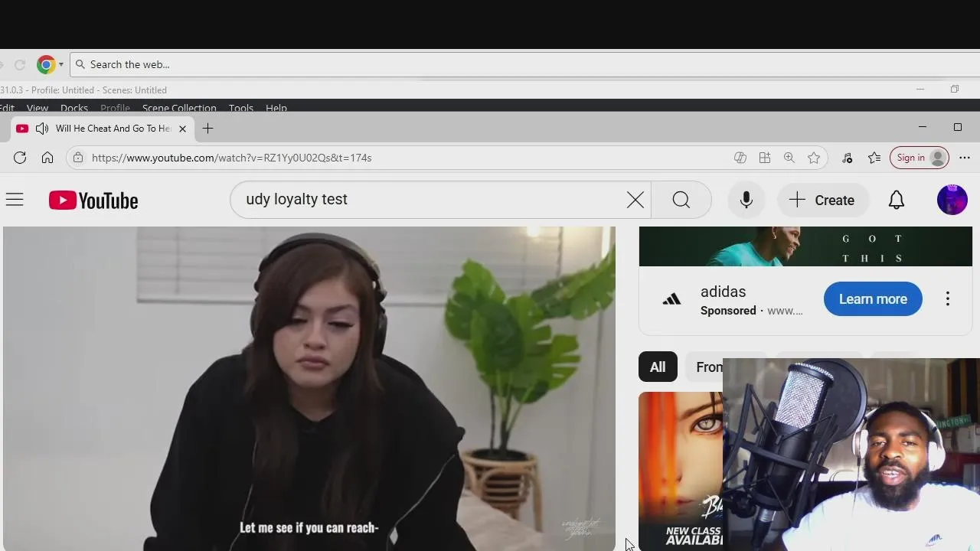Select the Will He Cheat And Go tab
This screenshot has width=980, height=551.
pyautogui.click(x=103, y=129)
